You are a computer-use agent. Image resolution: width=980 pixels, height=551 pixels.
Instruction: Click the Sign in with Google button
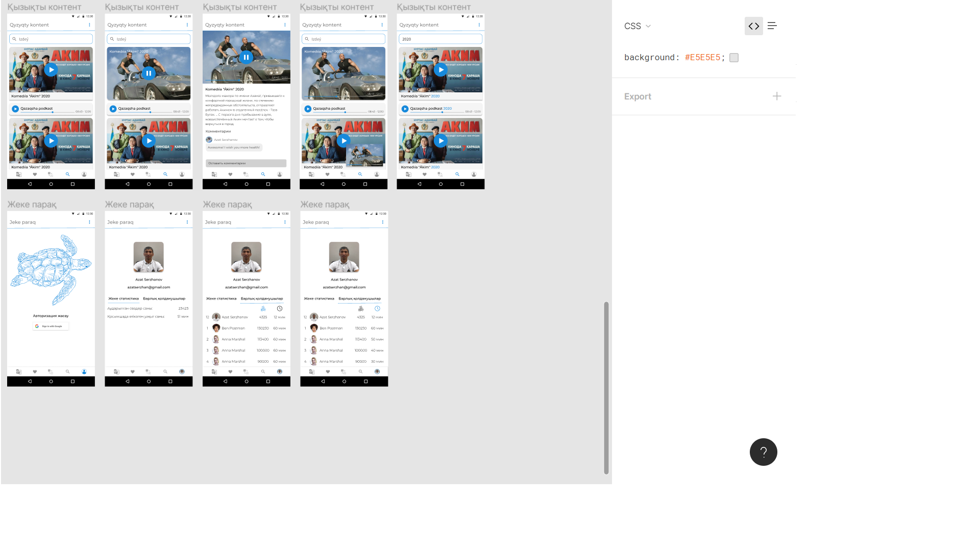pyautogui.click(x=51, y=326)
